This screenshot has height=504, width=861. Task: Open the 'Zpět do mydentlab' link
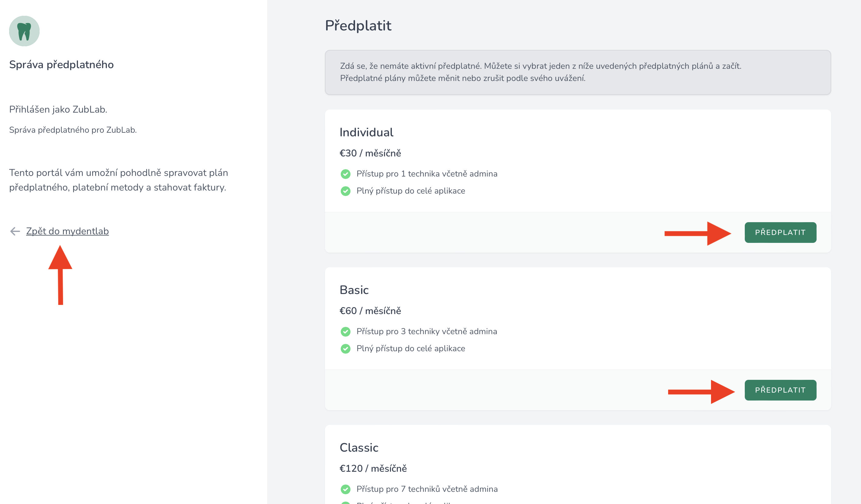pyautogui.click(x=67, y=231)
